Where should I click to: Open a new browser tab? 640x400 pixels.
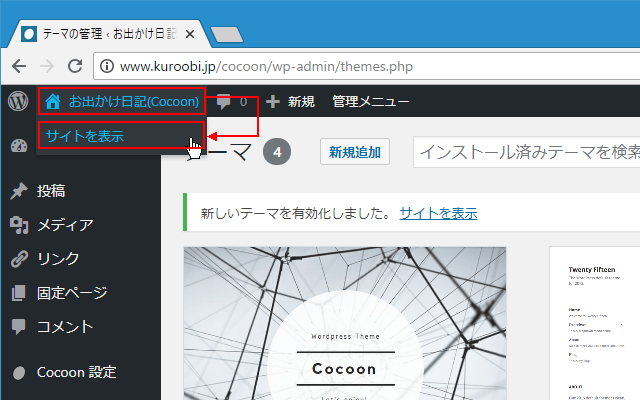point(227,34)
